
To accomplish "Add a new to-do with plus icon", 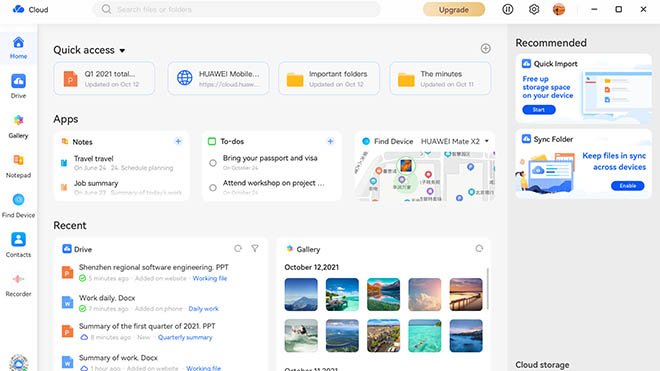I will coord(330,141).
